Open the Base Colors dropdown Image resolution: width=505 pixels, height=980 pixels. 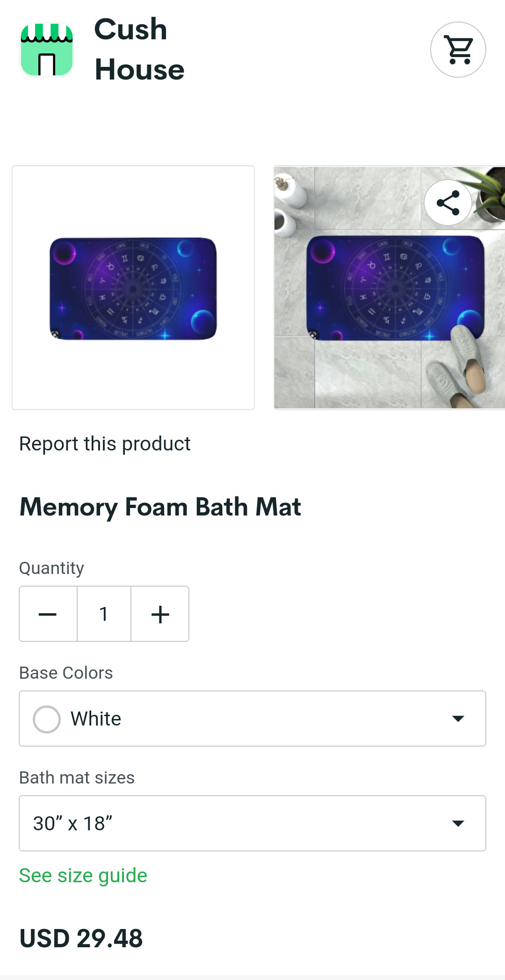[x=252, y=719]
